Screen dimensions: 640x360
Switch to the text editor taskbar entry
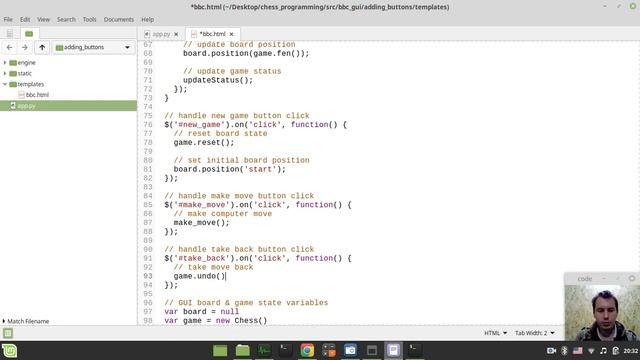393,351
